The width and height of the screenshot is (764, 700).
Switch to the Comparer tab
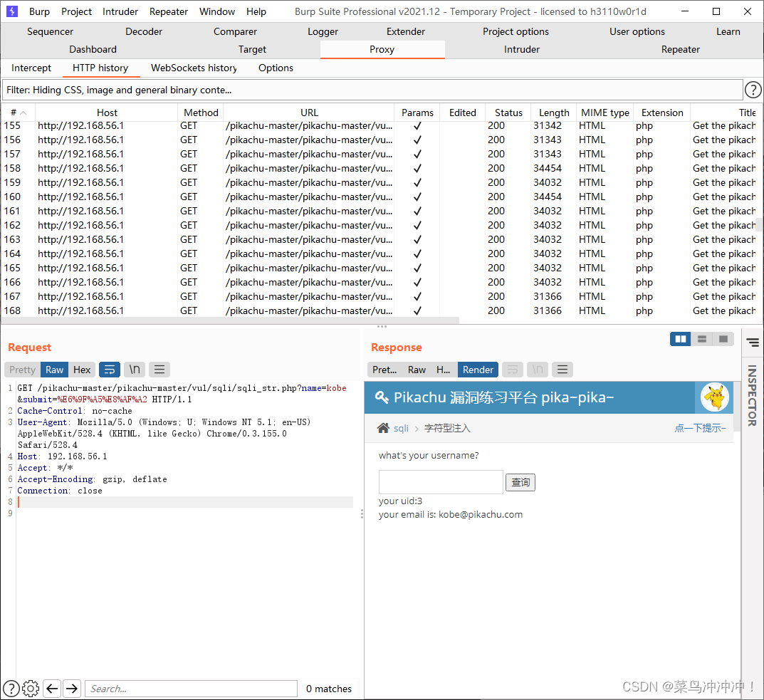235,31
